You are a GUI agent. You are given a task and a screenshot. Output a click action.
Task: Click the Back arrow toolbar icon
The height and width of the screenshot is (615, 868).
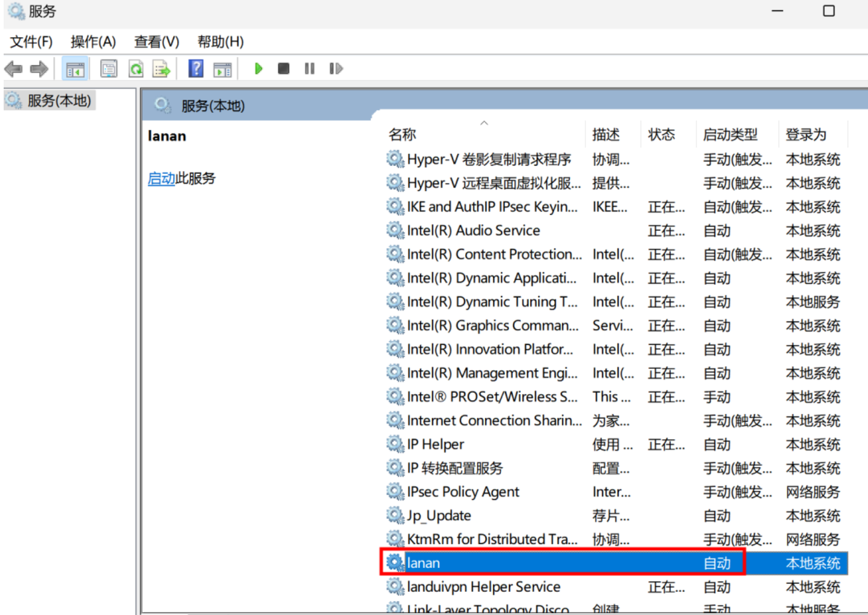[x=14, y=69]
